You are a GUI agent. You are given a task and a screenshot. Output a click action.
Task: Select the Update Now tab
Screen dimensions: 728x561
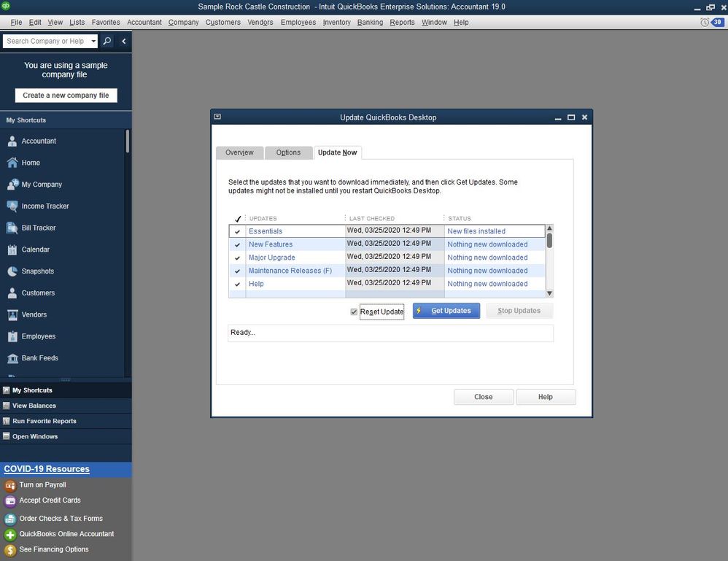[x=338, y=152]
